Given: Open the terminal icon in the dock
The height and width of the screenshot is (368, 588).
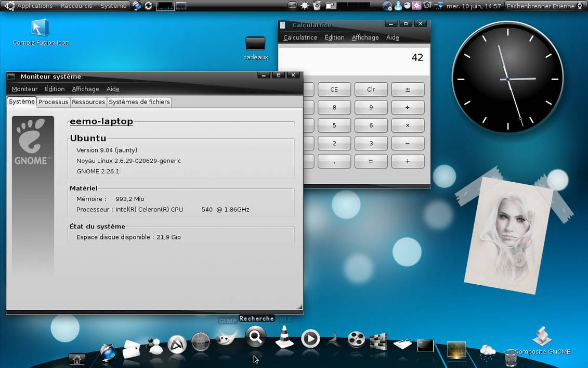Looking at the screenshot, I should click(425, 346).
